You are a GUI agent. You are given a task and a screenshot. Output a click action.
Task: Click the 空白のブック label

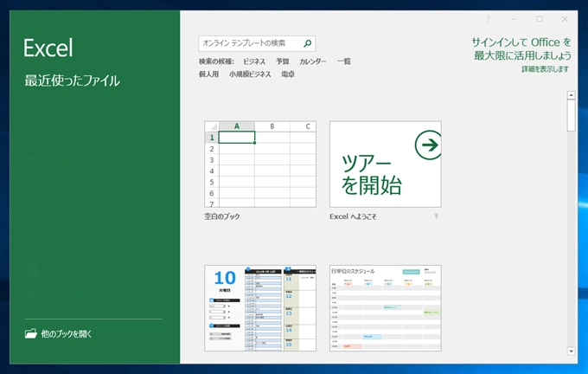point(222,216)
